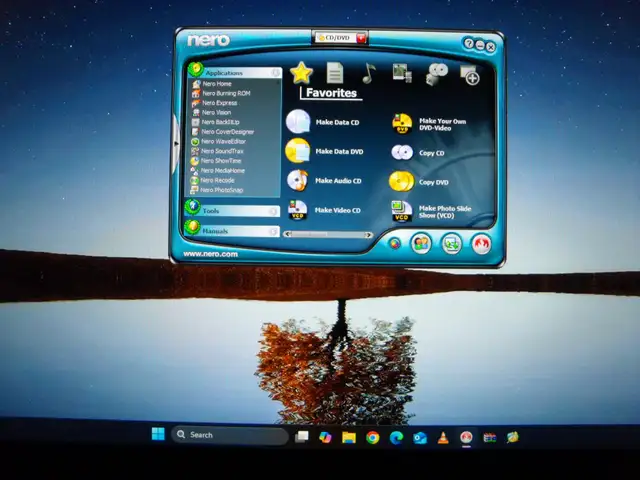Select the Favorites star category icon
Screen dimensions: 640x480
click(x=301, y=73)
